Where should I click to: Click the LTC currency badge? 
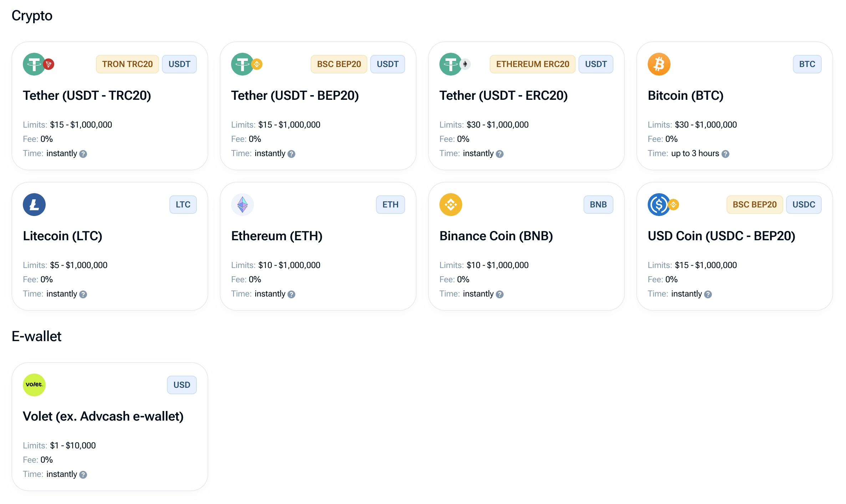pos(183,205)
